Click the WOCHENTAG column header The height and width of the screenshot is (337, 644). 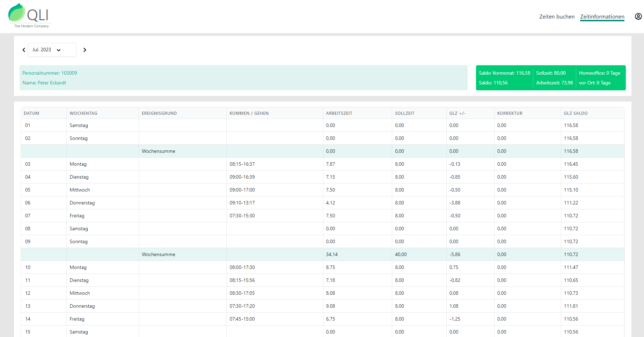83,113
